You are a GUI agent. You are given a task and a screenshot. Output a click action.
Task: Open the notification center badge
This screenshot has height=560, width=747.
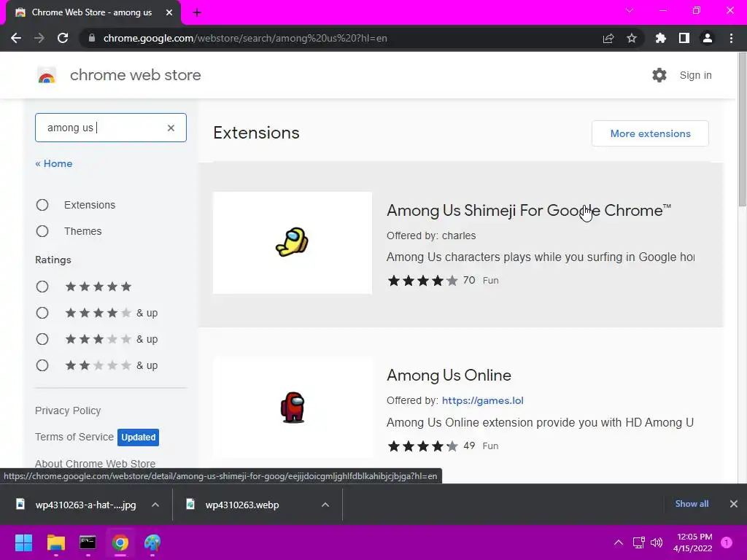tap(727, 542)
